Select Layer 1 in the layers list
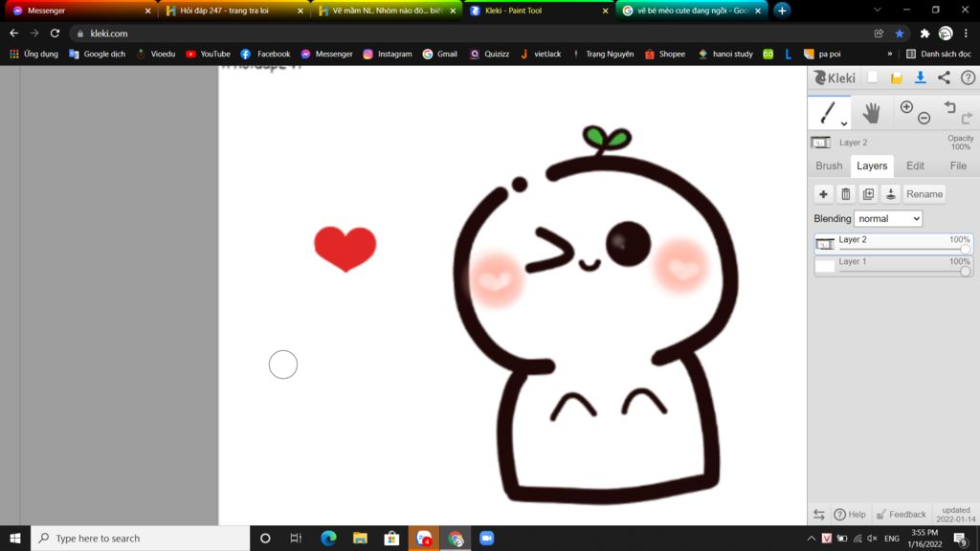Image resolution: width=980 pixels, height=551 pixels. click(893, 266)
